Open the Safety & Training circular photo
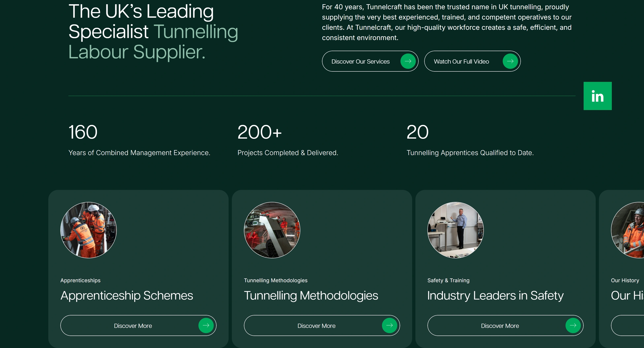The width and height of the screenshot is (644, 348). coord(455,230)
